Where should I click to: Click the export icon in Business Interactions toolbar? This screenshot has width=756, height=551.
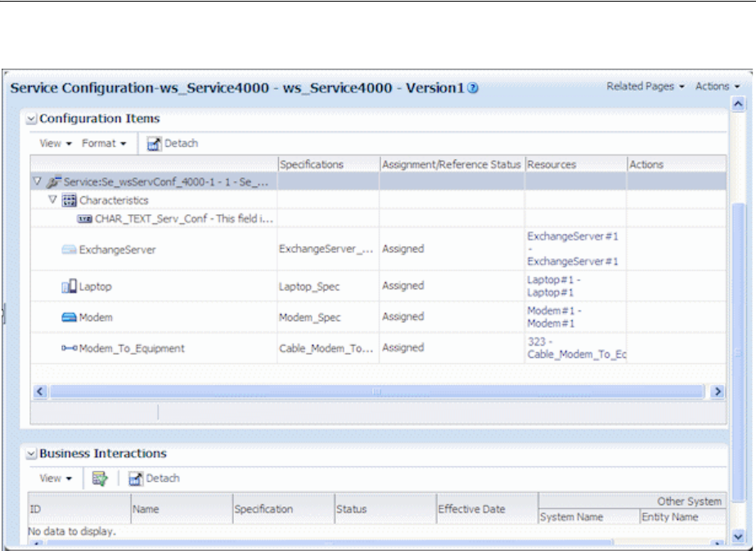click(x=100, y=478)
